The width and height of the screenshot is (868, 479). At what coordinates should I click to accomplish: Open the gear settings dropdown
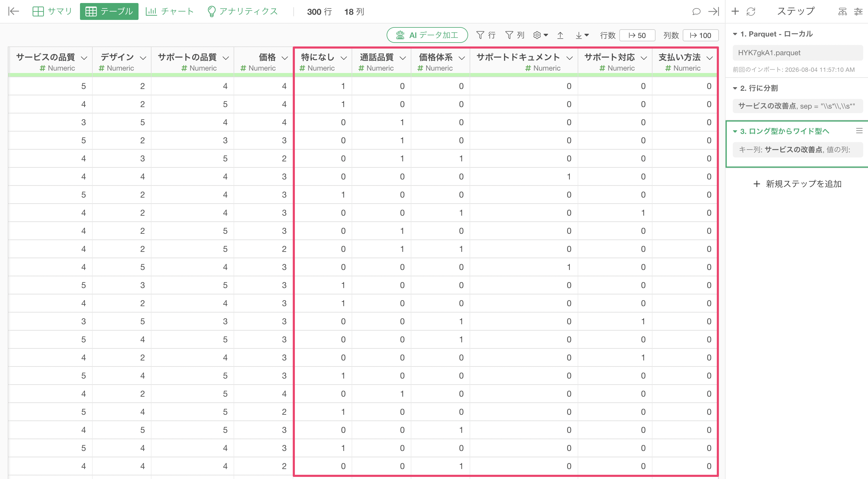[x=541, y=35]
